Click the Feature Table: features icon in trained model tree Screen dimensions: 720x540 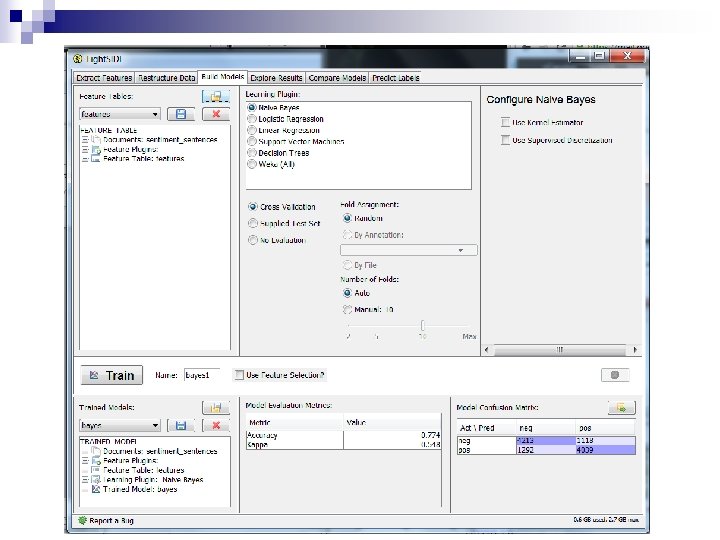click(x=96, y=470)
